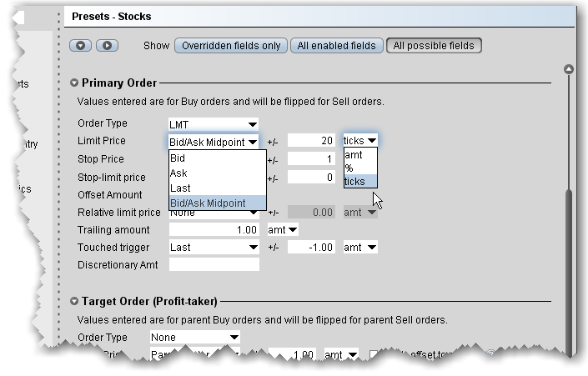This screenshot has height=376, width=588.
Task: Click the expand-all down arrow button
Action: click(80, 46)
